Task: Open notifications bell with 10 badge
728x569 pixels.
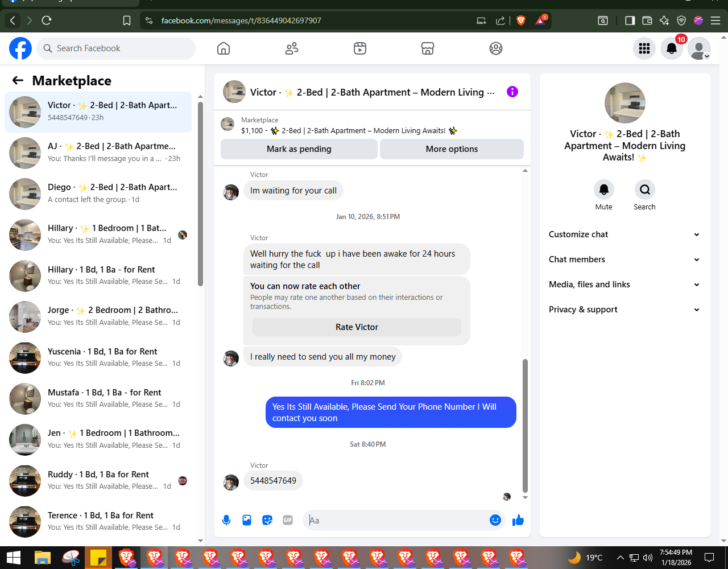Action: pyautogui.click(x=672, y=48)
